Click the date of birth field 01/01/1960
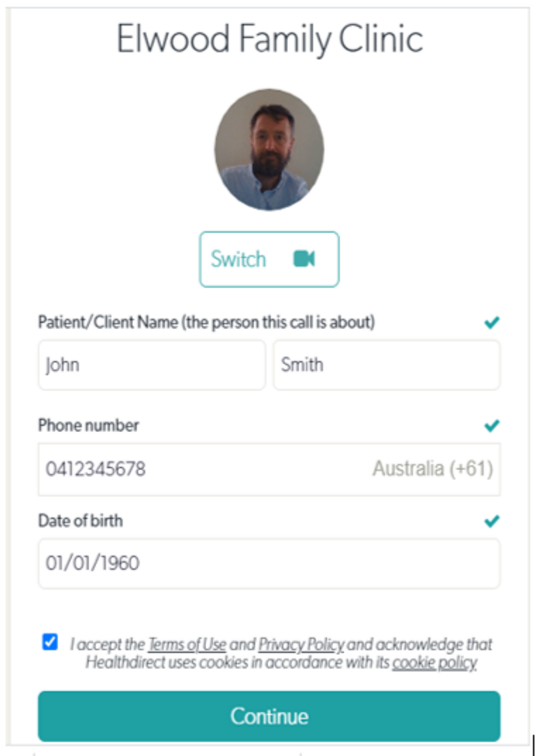 pyautogui.click(x=269, y=563)
